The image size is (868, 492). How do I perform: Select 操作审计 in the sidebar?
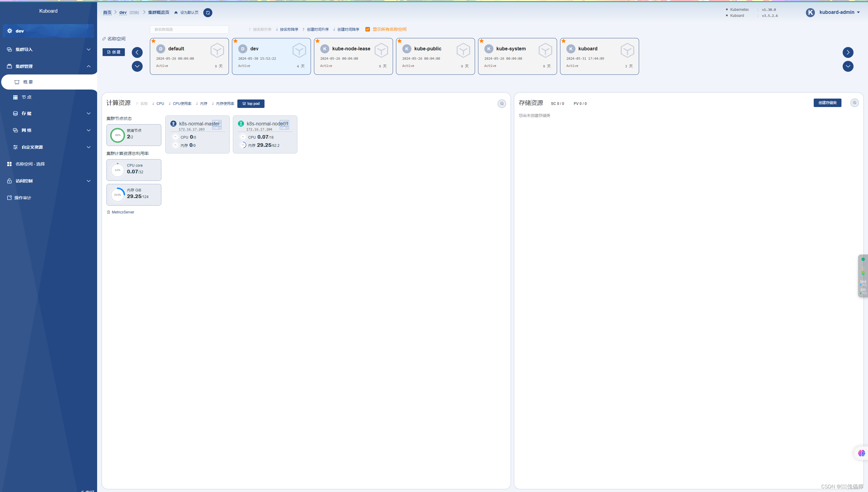[23, 198]
